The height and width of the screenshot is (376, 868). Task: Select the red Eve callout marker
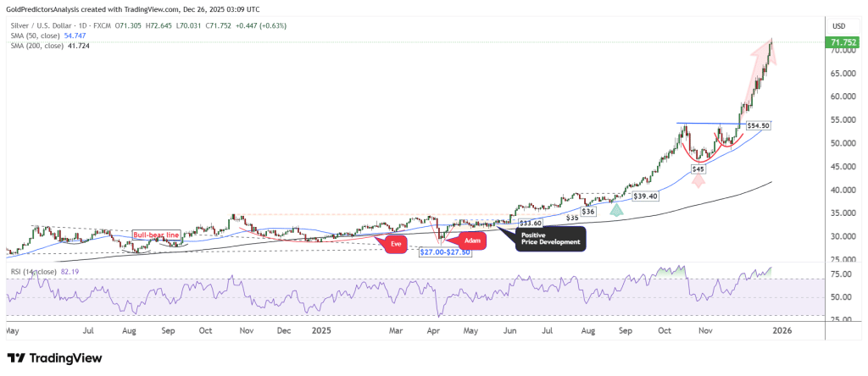coord(394,244)
